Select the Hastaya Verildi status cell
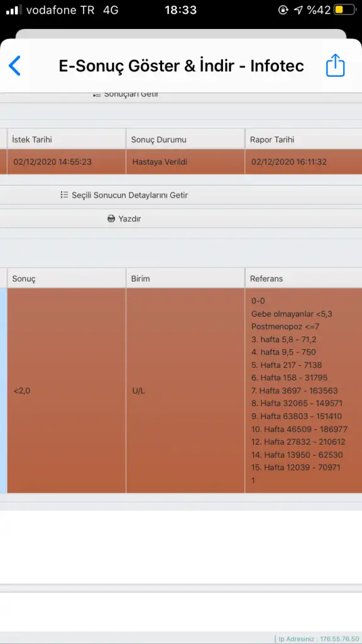Viewport: 362px width, 644px height. [185, 162]
